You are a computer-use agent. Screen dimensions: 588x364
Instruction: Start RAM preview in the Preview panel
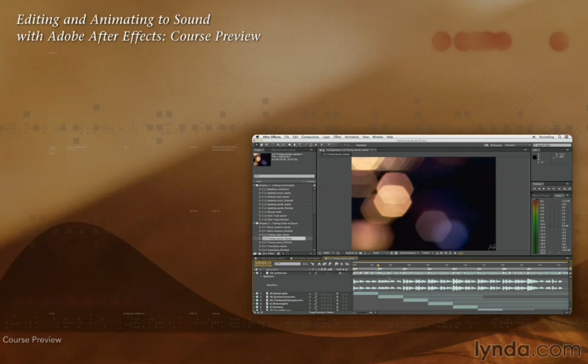point(569,189)
